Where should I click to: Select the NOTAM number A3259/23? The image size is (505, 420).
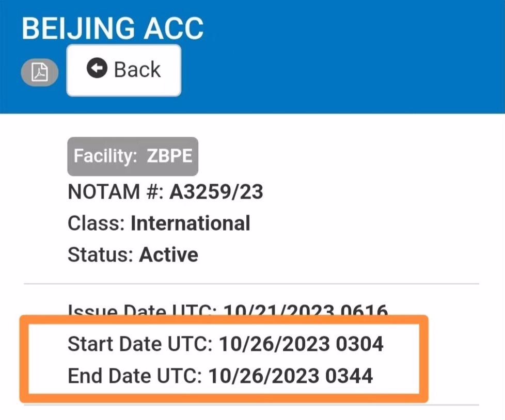tap(216, 192)
